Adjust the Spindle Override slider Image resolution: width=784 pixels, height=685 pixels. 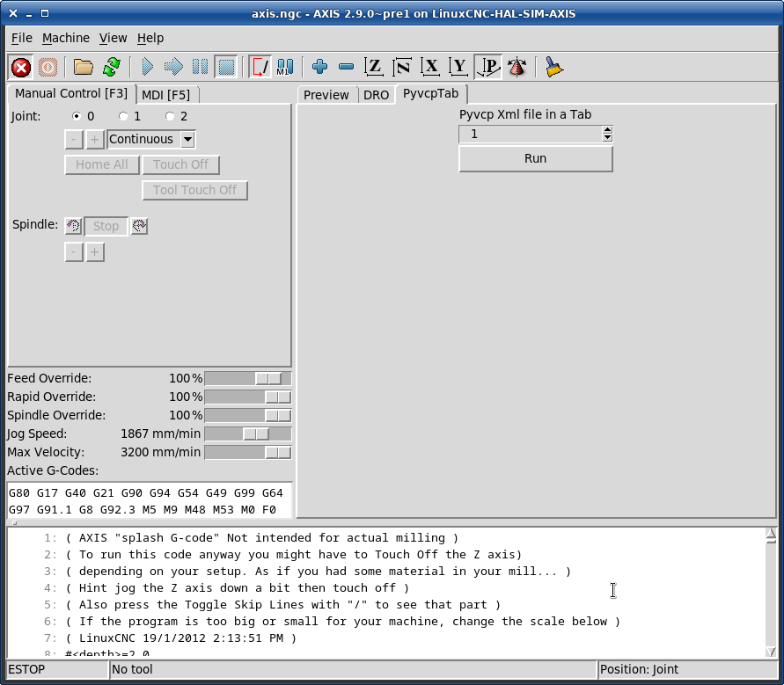click(x=248, y=416)
